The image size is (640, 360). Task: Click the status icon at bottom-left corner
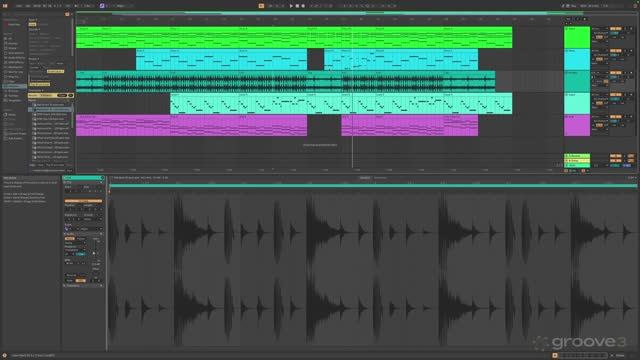click(4, 356)
